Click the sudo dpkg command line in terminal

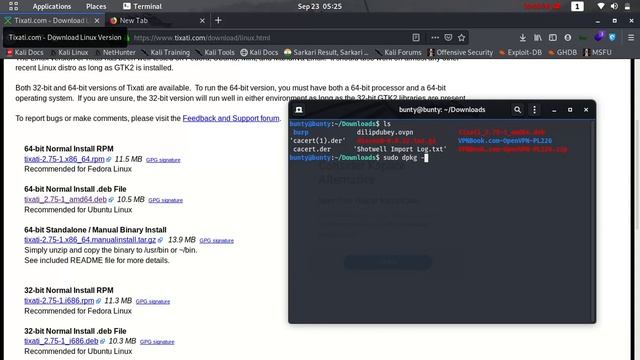pyautogui.click(x=359, y=158)
